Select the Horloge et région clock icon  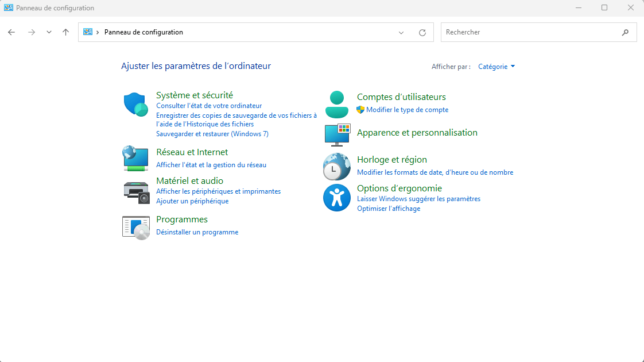coord(337,166)
